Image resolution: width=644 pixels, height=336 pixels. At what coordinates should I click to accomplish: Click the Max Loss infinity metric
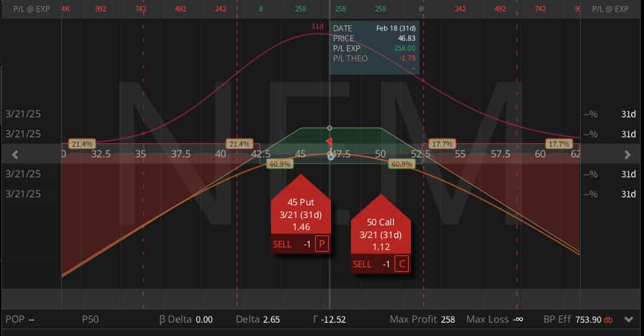[495, 319]
